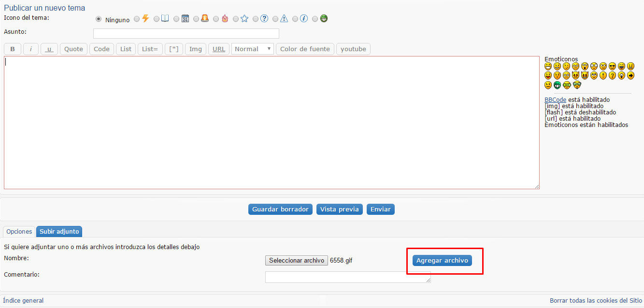Choose the lightning bolt topic icon radio
The width and height of the screenshot is (644, 308).
pos(137,19)
